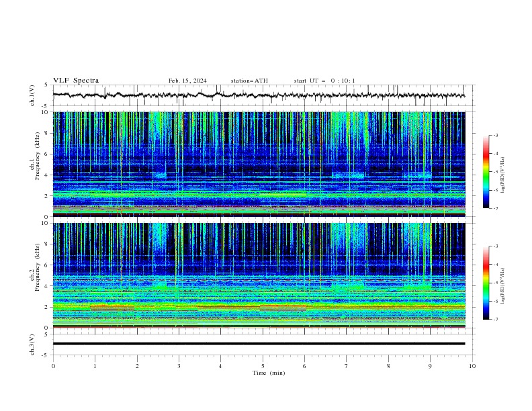This screenshot has width=532, height=411.
Task: Click the time axis tick label "4"
Action: click(221, 366)
